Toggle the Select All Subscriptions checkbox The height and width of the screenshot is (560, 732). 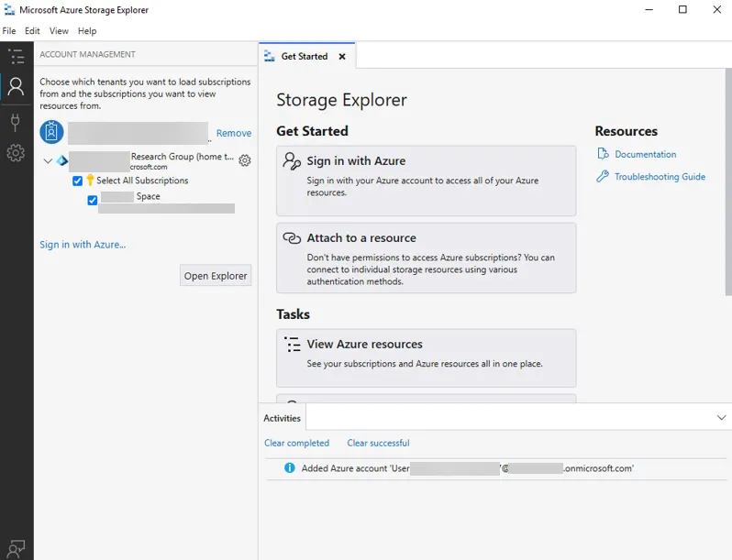78,181
